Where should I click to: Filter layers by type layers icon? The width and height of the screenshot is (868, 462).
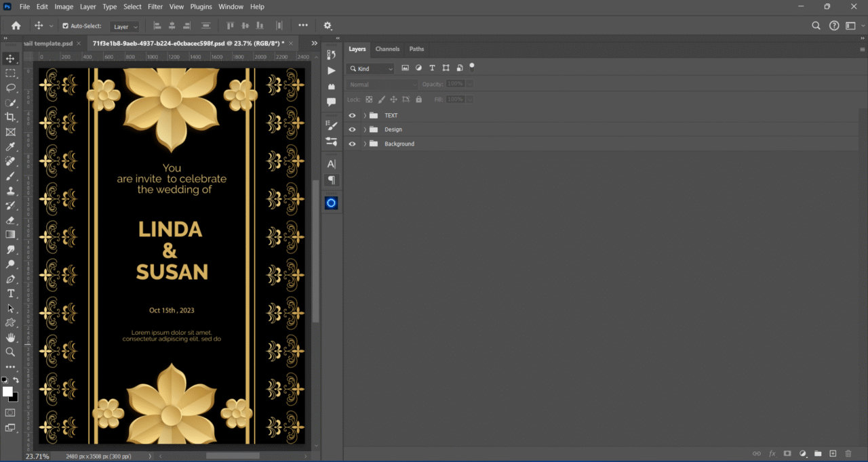click(432, 68)
